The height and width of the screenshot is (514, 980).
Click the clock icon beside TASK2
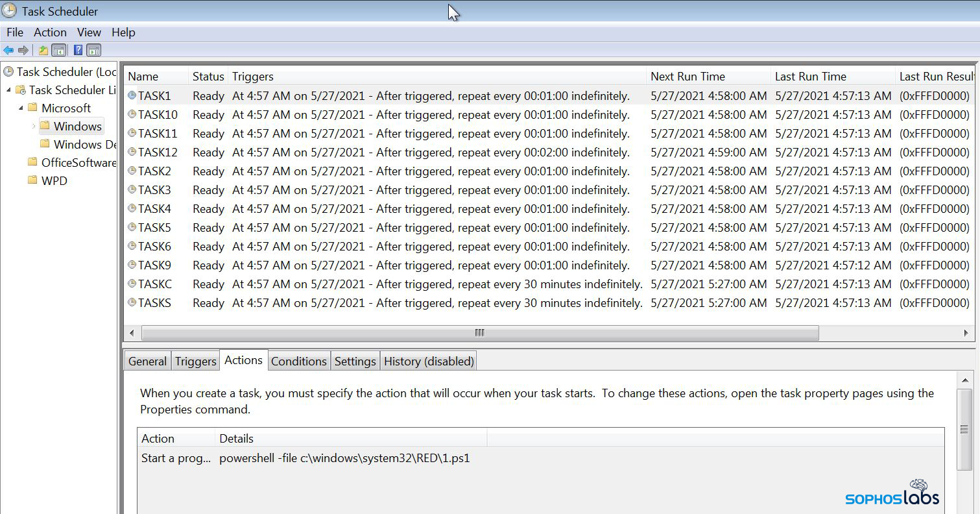pyautogui.click(x=132, y=171)
